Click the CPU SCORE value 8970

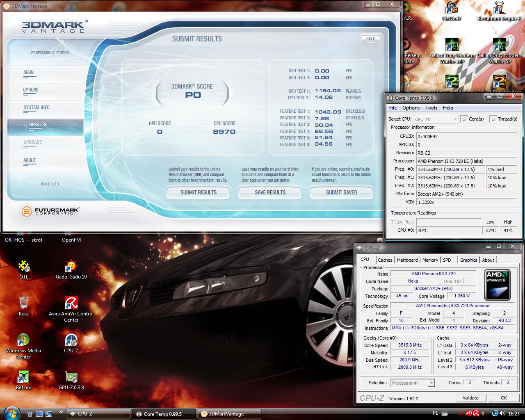click(224, 132)
